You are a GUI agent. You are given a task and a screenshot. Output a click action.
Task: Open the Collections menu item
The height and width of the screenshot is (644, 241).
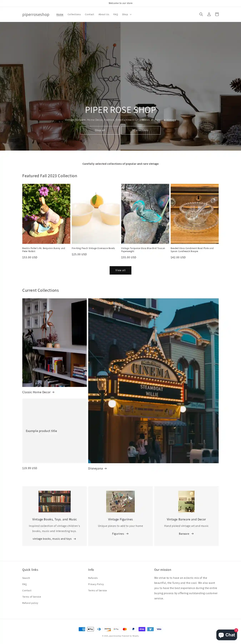(74, 14)
